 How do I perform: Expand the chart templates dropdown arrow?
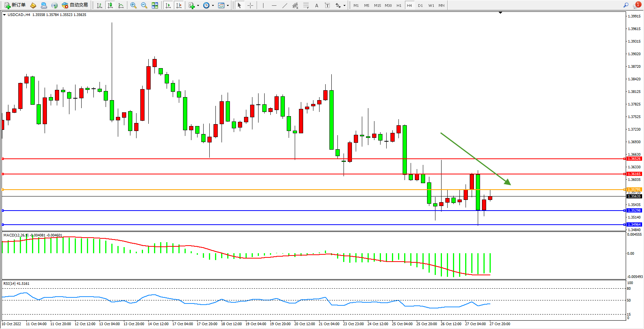(x=228, y=6)
